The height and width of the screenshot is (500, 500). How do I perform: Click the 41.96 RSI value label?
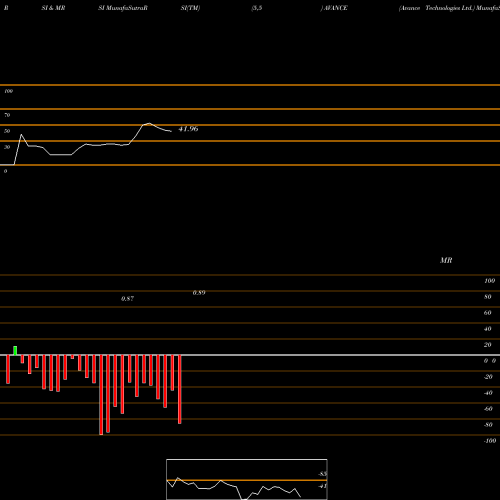tap(188, 129)
